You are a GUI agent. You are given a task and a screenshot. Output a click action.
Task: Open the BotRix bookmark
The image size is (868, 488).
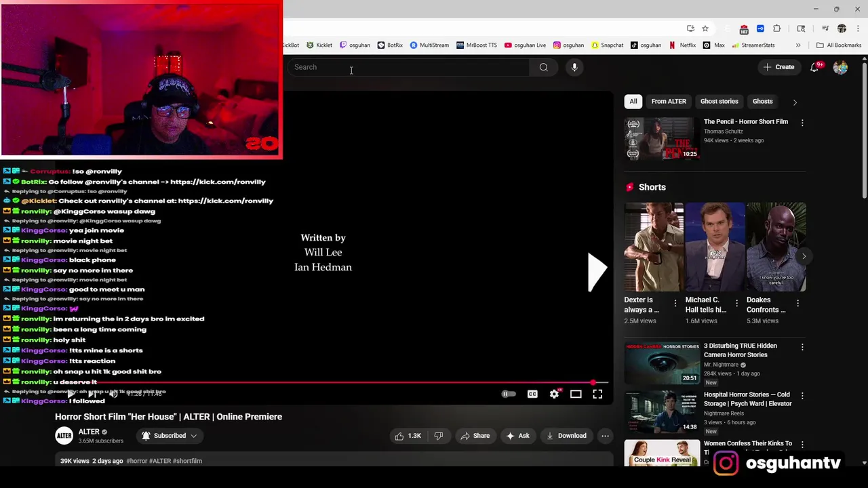pyautogui.click(x=390, y=45)
